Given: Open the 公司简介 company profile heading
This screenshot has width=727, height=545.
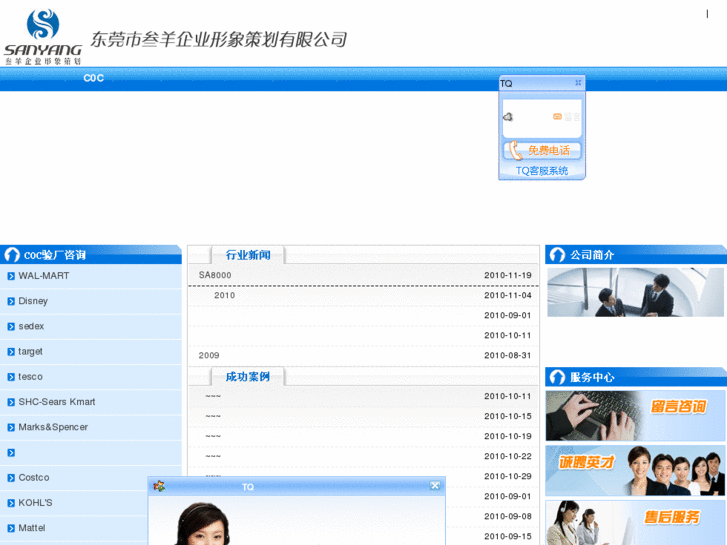Looking at the screenshot, I should [592, 255].
